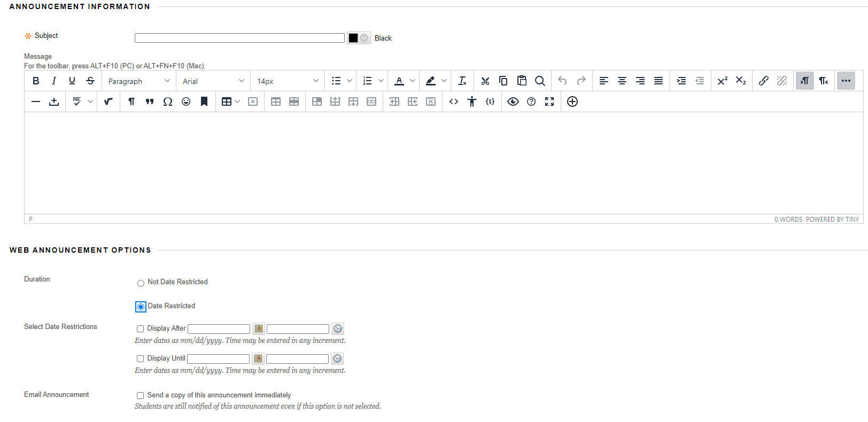The image size is (868, 422).
Task: Open the find and replace search tool
Action: (540, 81)
